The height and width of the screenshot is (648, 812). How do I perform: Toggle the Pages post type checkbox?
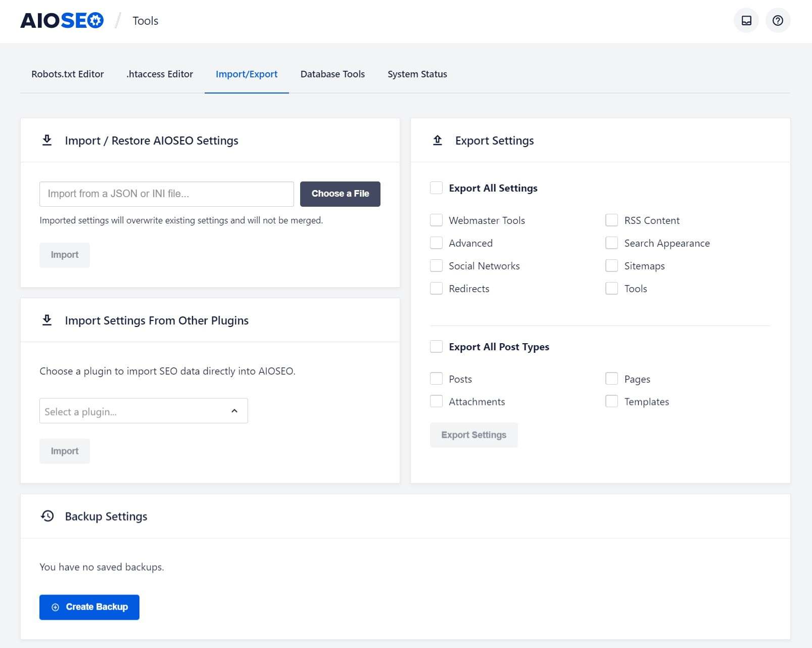pyautogui.click(x=611, y=379)
